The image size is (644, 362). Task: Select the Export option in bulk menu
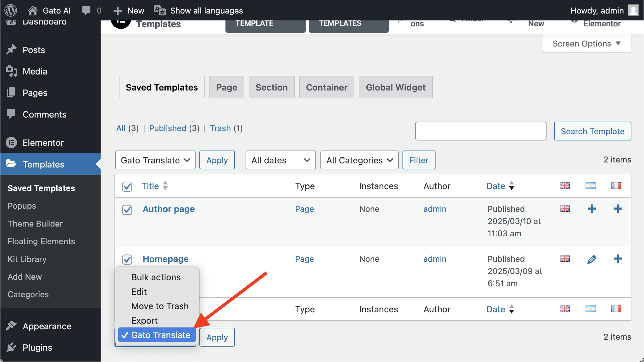pyautogui.click(x=144, y=321)
